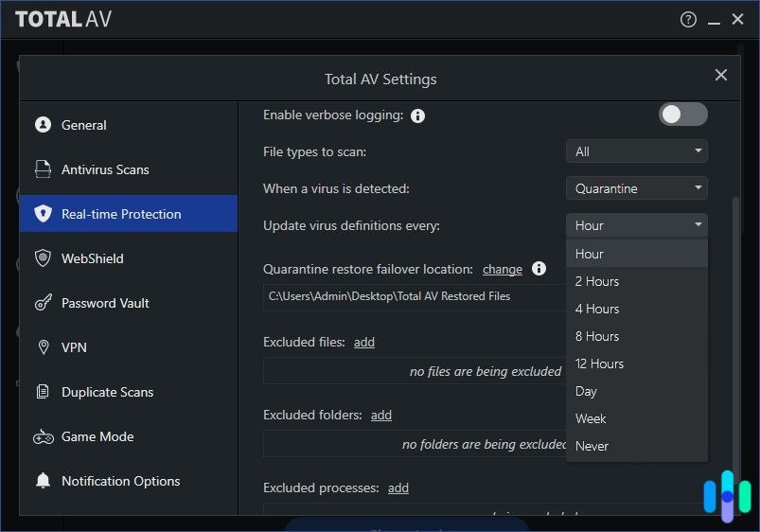Choose Never in the update interval list
Screen dimensions: 760x532
pos(592,446)
